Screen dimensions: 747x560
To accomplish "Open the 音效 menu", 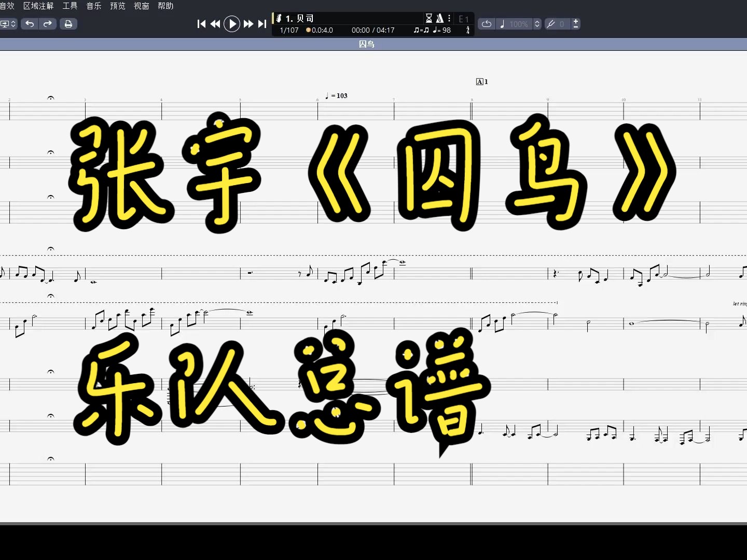I will point(7,6).
